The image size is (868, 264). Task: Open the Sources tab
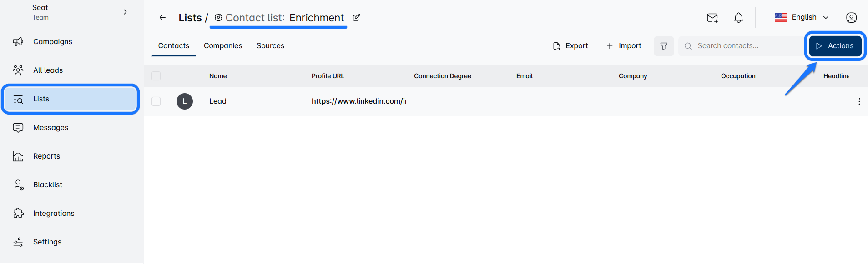(270, 45)
